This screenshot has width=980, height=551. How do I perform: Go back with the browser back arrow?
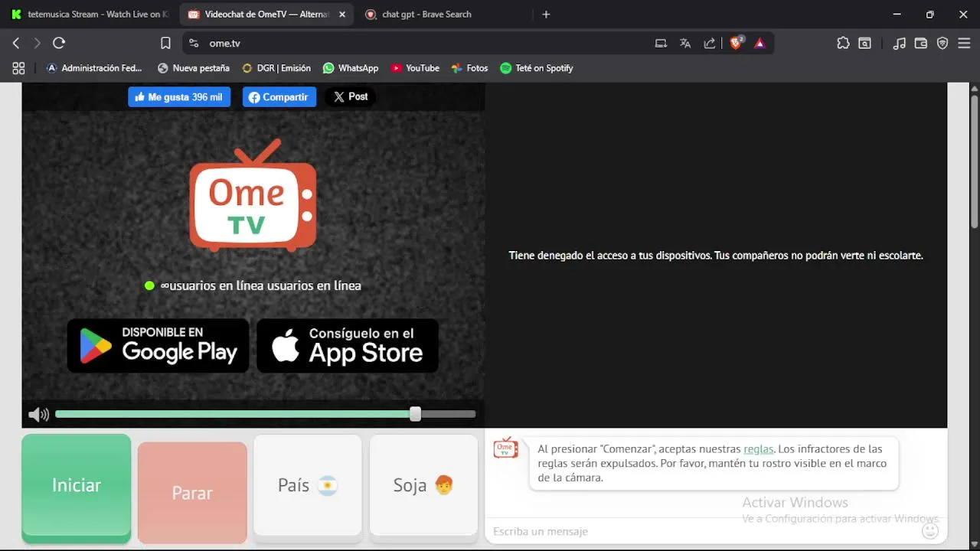[16, 44]
